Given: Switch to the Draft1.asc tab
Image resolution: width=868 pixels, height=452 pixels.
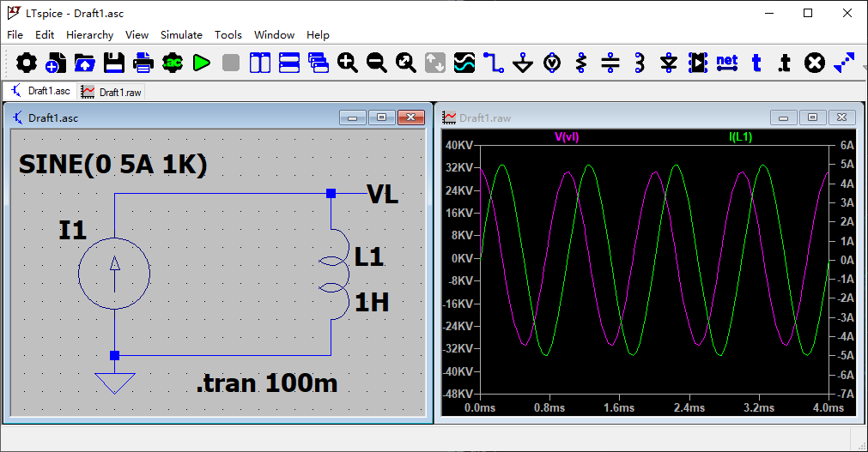Looking at the screenshot, I should click(39, 91).
